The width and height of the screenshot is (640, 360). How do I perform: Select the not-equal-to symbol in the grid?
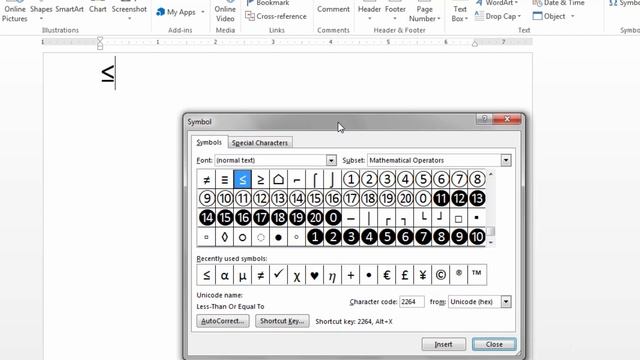coord(207,179)
